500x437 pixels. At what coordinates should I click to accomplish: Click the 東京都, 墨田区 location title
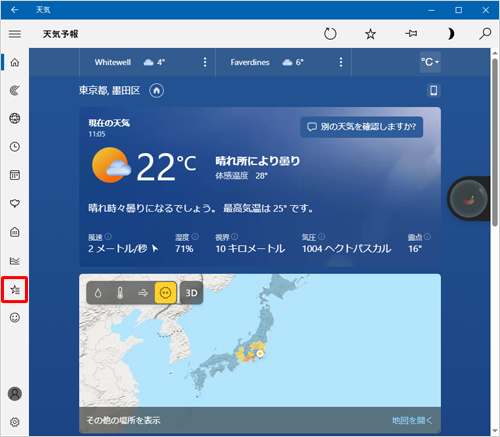[109, 90]
